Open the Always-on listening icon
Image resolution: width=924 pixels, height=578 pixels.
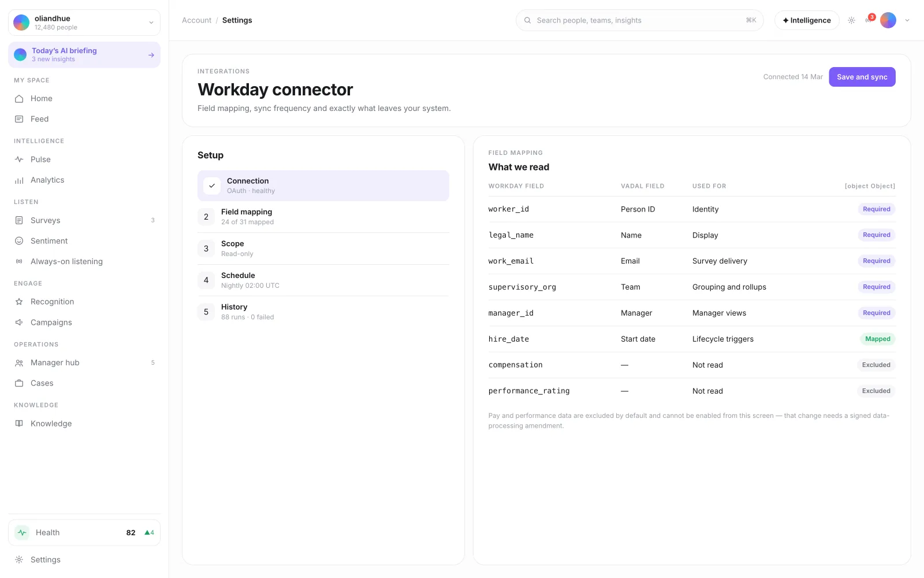click(19, 261)
